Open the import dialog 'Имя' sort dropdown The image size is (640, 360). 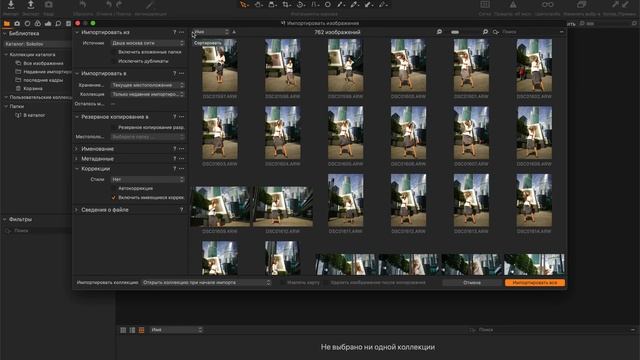[x=211, y=32]
